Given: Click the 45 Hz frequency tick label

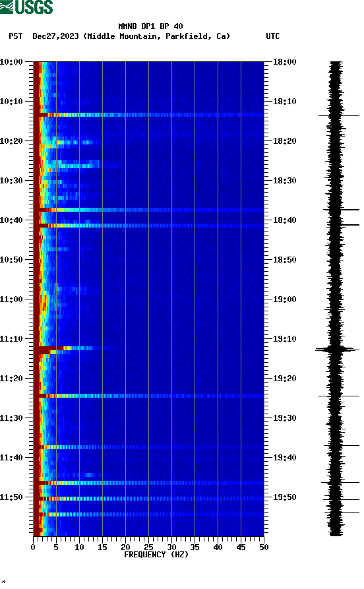Looking at the screenshot, I should [241, 547].
